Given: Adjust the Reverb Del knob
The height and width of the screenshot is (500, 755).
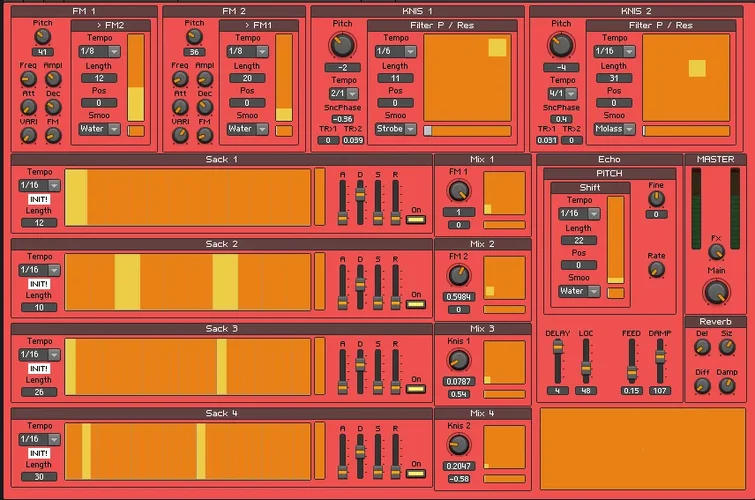Looking at the screenshot, I should pos(702,347).
